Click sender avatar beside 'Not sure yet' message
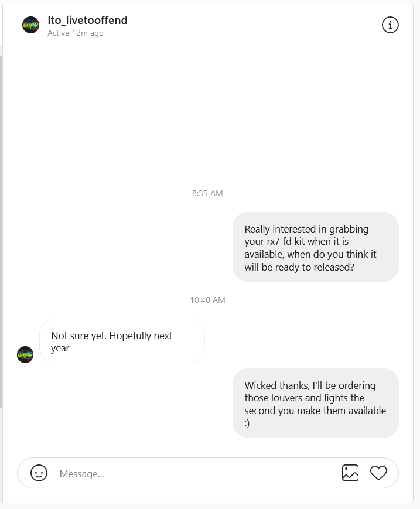 click(25, 354)
